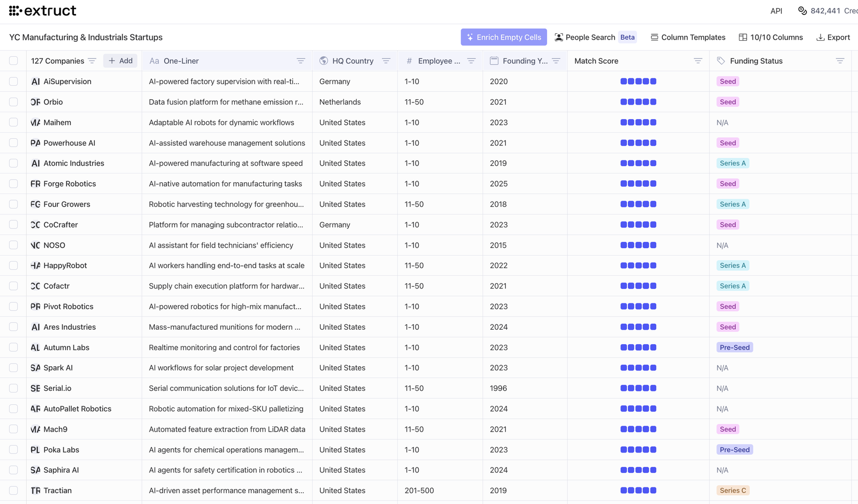
Task: Open filter icon on Match Score column
Action: 698,61
